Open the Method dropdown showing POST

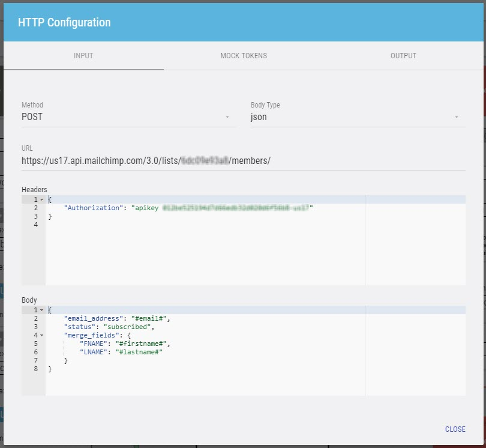click(126, 117)
